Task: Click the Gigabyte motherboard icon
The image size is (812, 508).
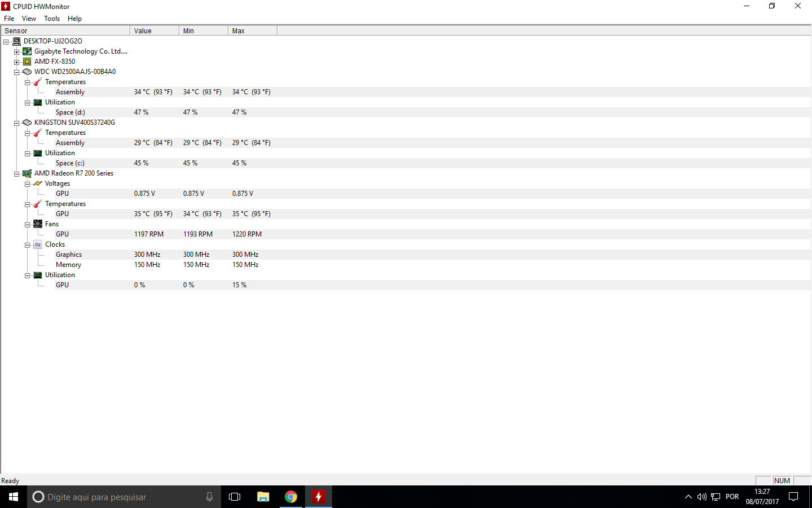Action: [27, 51]
